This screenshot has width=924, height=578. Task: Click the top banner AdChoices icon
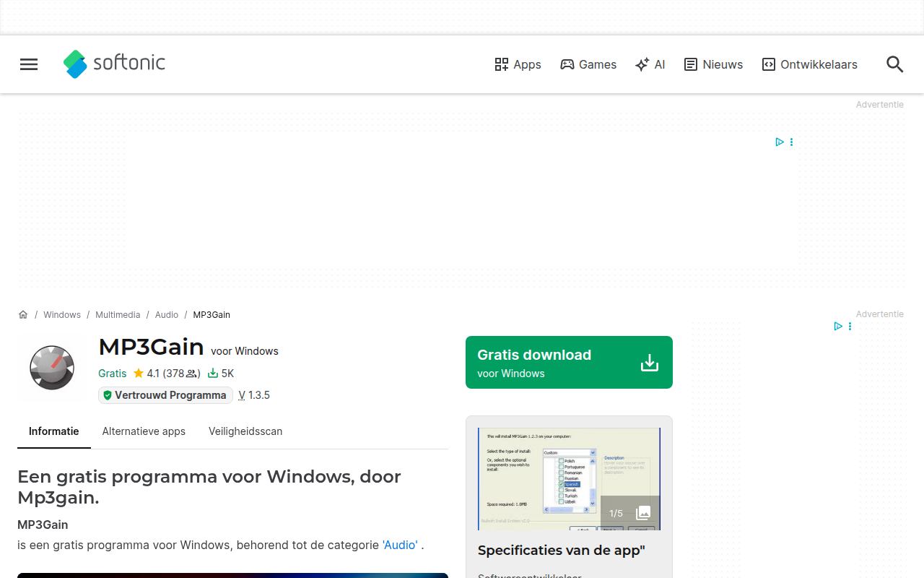(x=780, y=142)
